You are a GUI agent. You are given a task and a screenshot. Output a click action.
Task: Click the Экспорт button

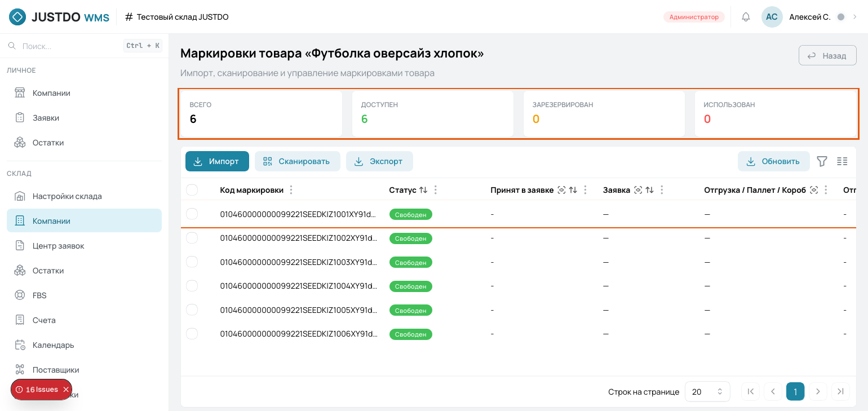point(379,161)
